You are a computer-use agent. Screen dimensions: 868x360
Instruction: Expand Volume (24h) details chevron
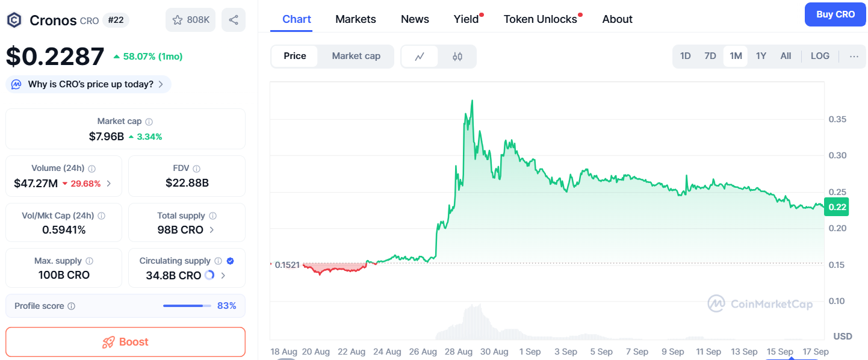pos(109,184)
